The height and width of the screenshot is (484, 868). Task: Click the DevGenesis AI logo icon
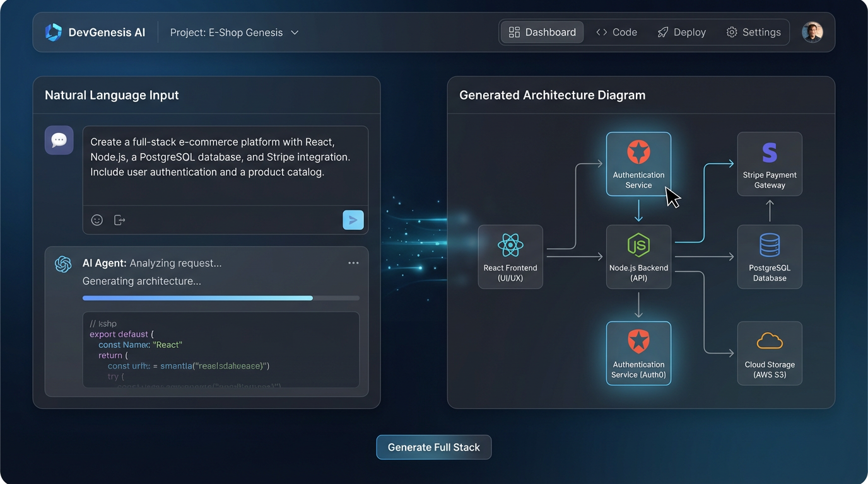(x=53, y=32)
